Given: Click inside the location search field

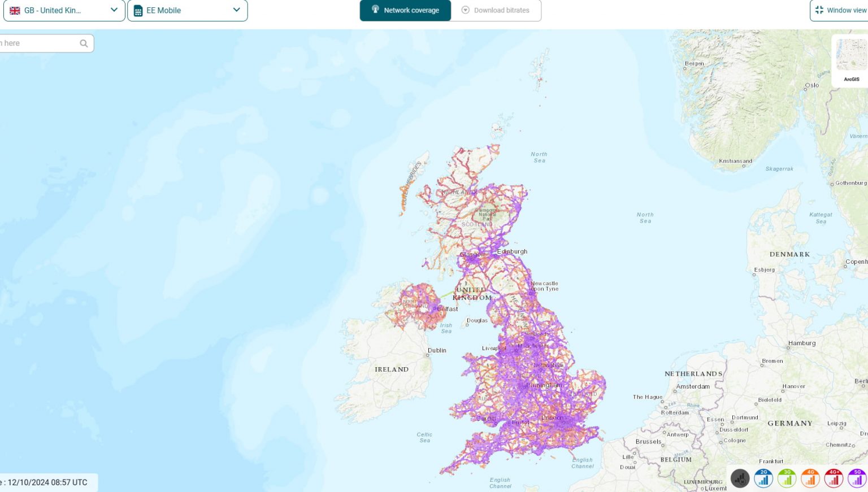Looking at the screenshot, I should point(37,43).
